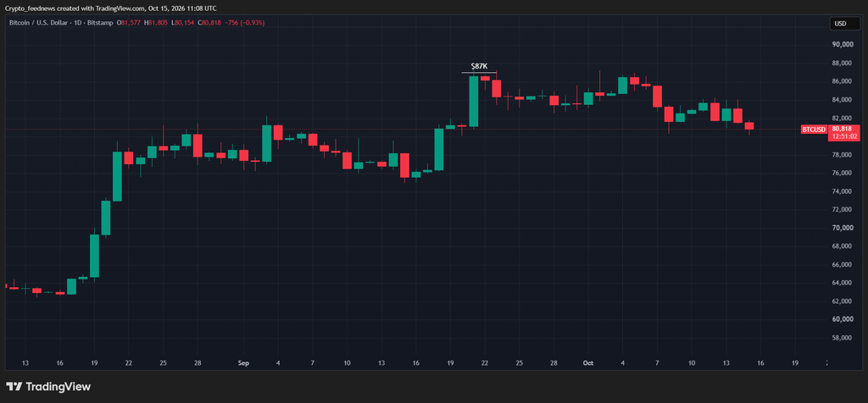Image resolution: width=868 pixels, height=403 pixels.
Task: Select the latest red candle at the dotted price line
Action: click(x=749, y=126)
